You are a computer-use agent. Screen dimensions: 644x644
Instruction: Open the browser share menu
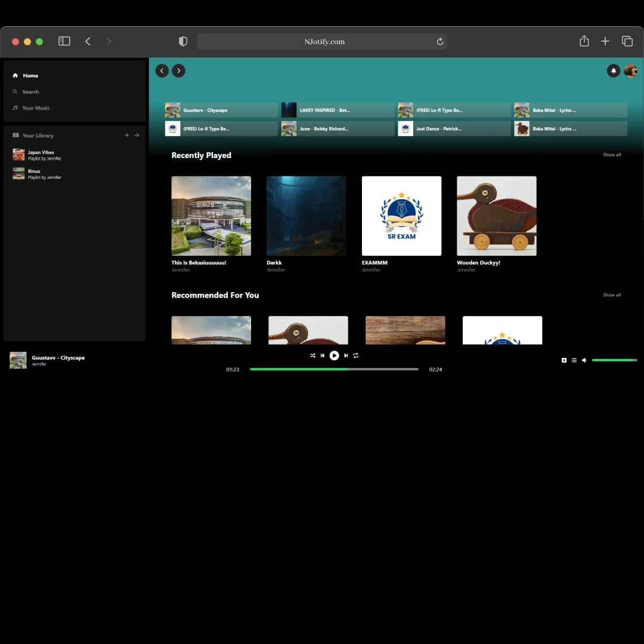point(584,41)
